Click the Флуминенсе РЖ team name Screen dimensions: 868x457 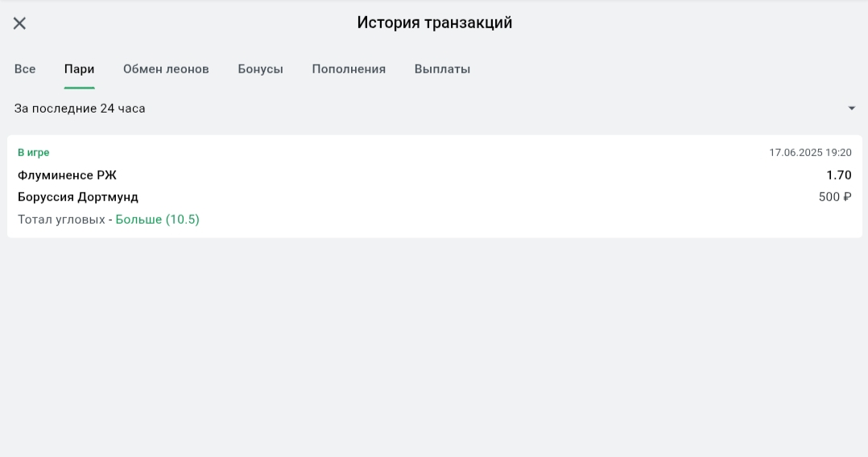pos(67,175)
